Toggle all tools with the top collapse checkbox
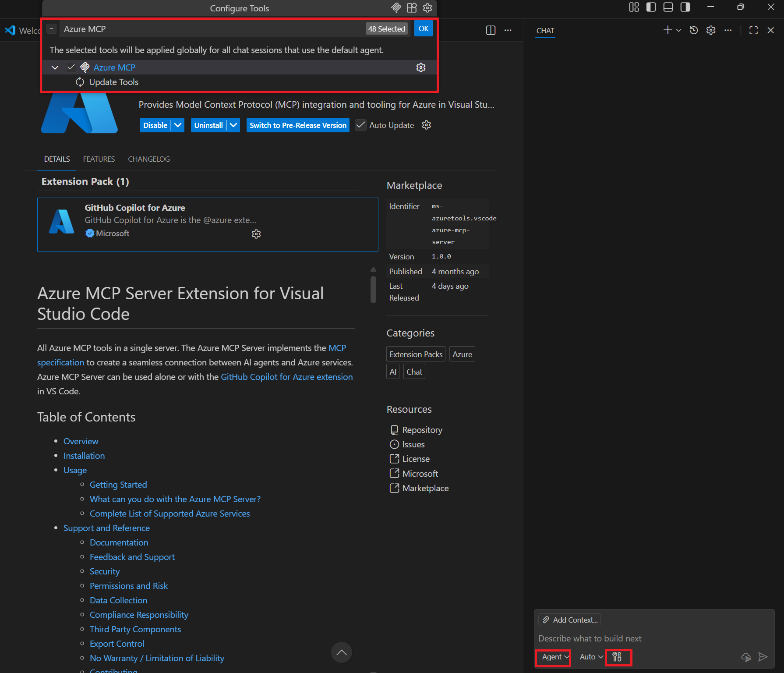 52,29
